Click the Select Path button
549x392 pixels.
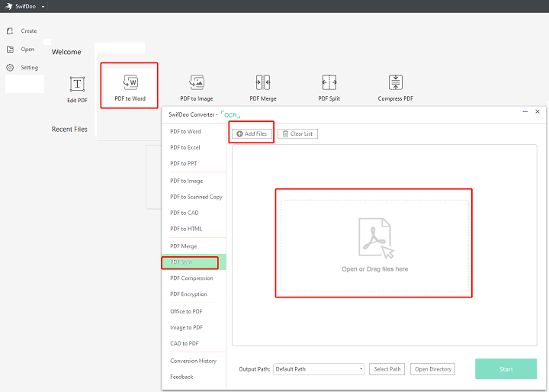pos(387,369)
